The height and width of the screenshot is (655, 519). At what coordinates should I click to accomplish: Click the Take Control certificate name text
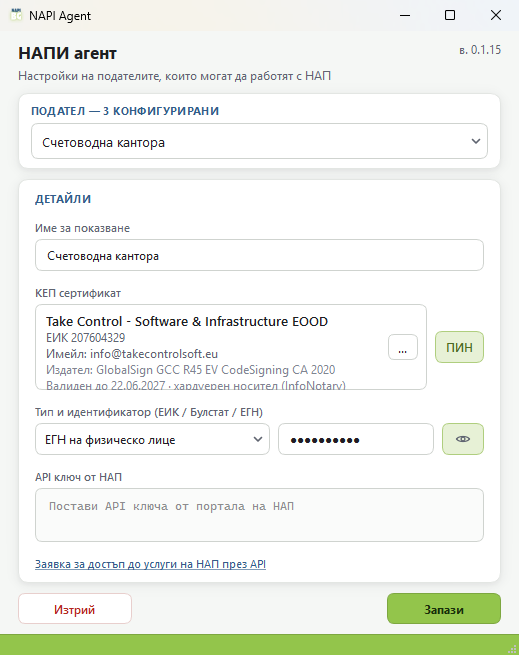click(187, 322)
